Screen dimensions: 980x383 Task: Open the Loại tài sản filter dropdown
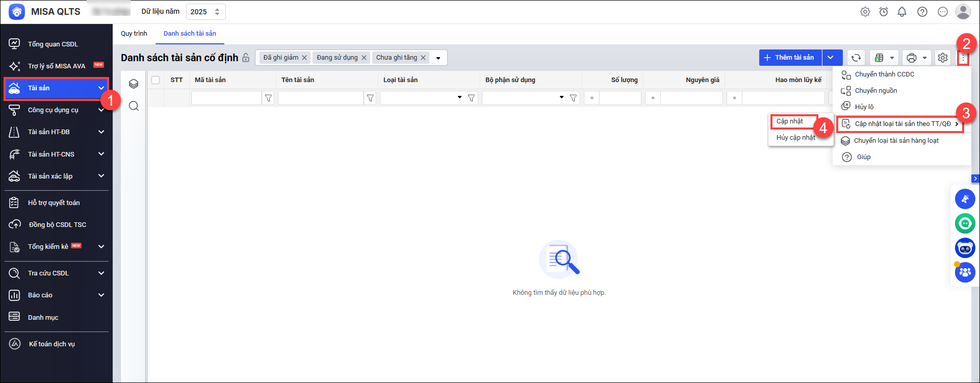point(459,97)
